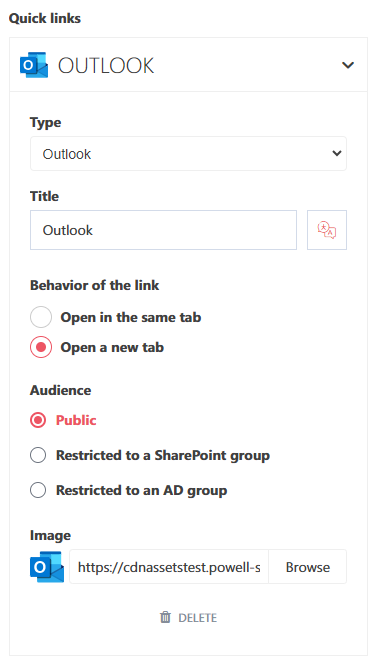
Task: Click the image URL field
Action: (x=169, y=567)
